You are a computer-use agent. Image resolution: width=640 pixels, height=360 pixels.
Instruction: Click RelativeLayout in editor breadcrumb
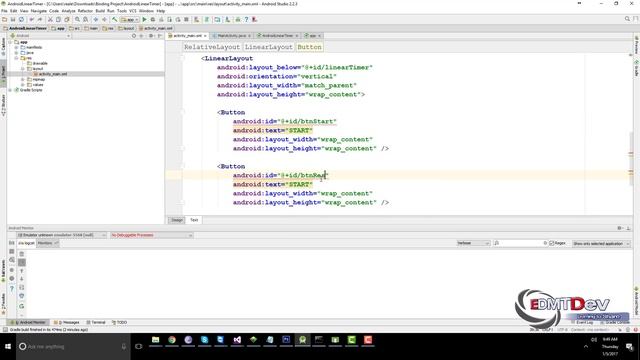pyautogui.click(x=212, y=47)
